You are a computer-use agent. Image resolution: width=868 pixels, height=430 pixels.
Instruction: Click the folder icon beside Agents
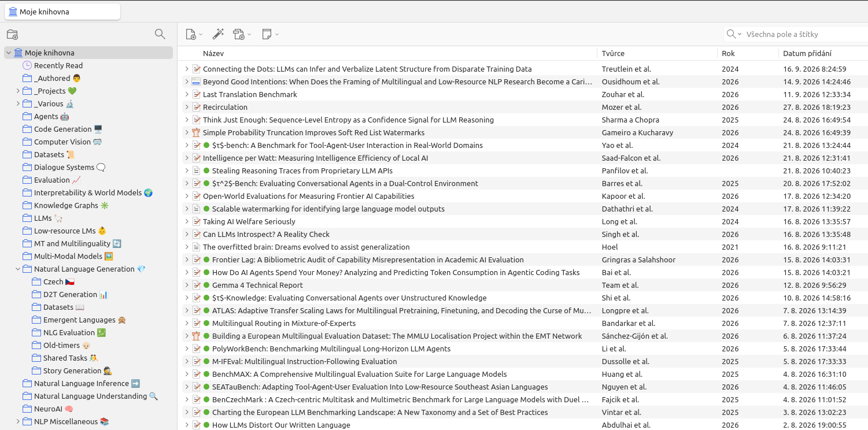click(x=27, y=116)
